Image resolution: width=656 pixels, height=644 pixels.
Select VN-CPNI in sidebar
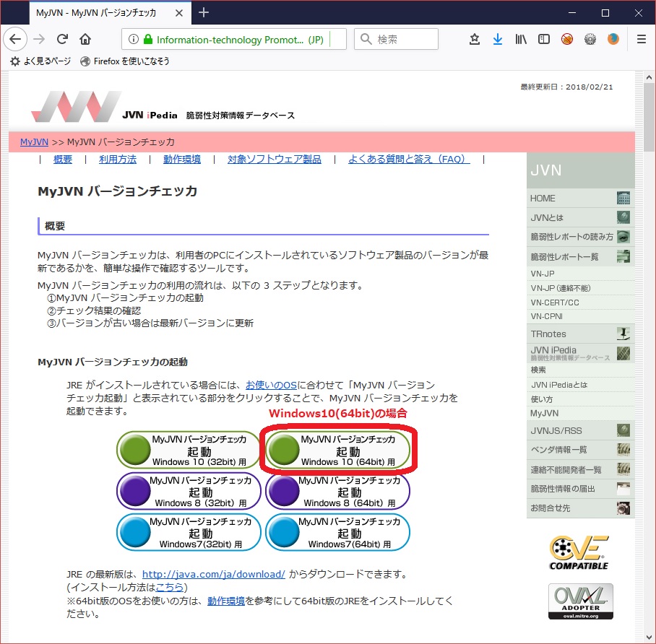(580, 316)
